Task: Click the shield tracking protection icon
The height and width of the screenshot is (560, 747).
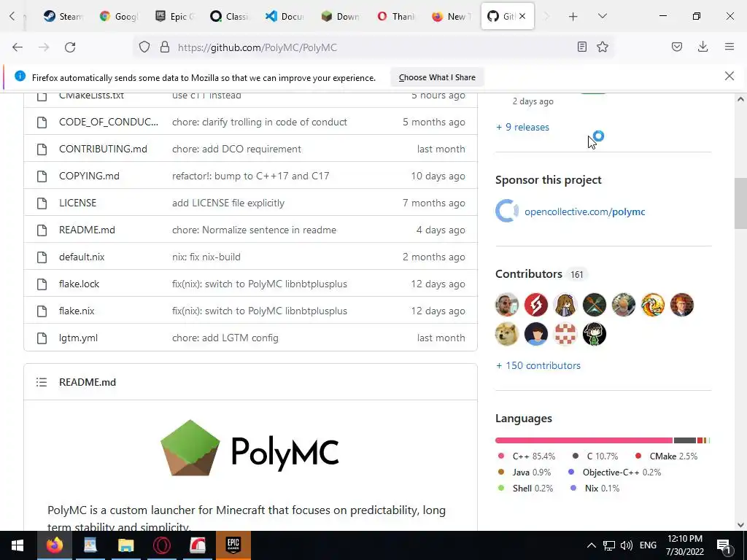Action: 144,47
